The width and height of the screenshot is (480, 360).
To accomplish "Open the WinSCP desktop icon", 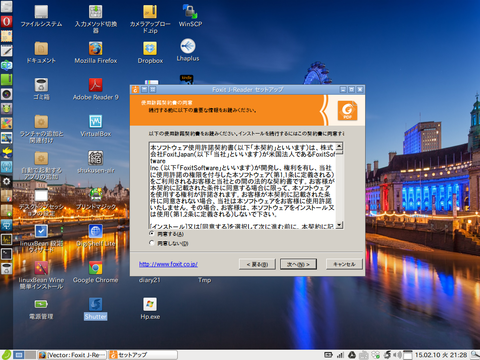I will click(x=190, y=15).
